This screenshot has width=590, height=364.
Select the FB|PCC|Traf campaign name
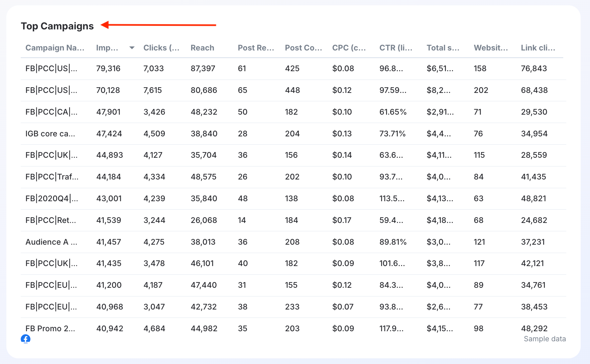52,177
